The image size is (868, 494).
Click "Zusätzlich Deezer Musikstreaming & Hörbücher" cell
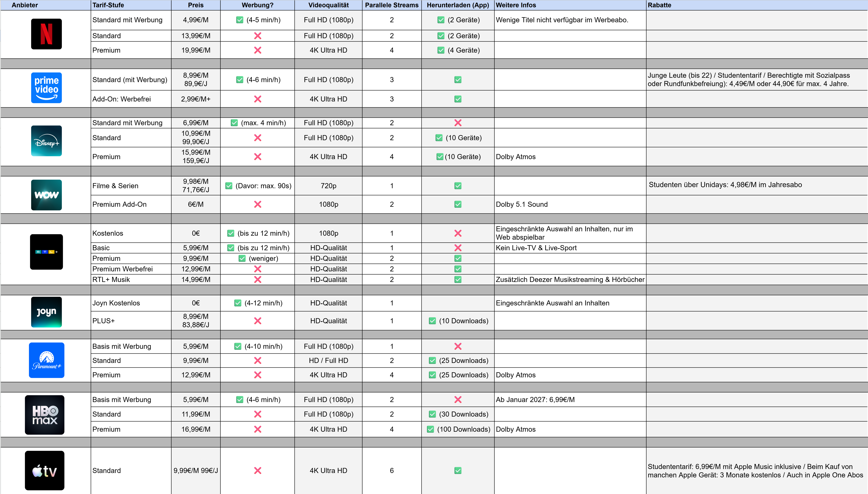pyautogui.click(x=570, y=280)
